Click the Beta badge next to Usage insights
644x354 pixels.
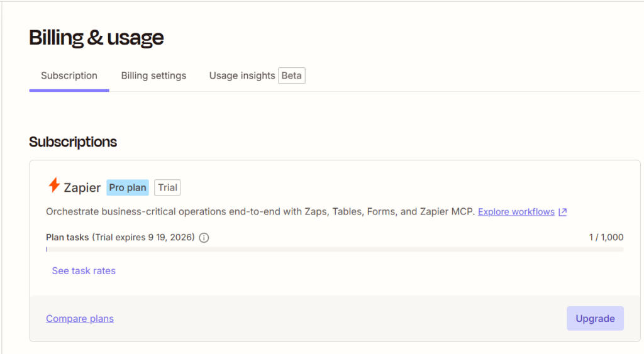click(292, 75)
